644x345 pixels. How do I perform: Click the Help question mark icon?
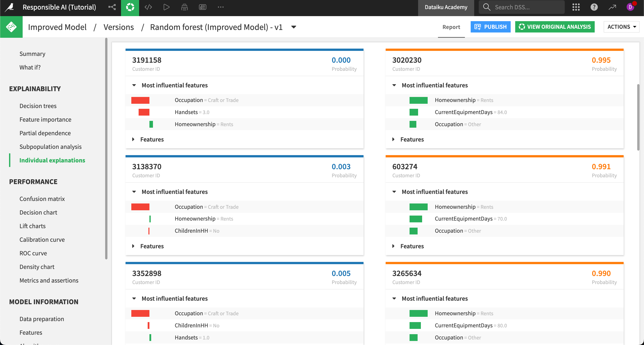[594, 7]
